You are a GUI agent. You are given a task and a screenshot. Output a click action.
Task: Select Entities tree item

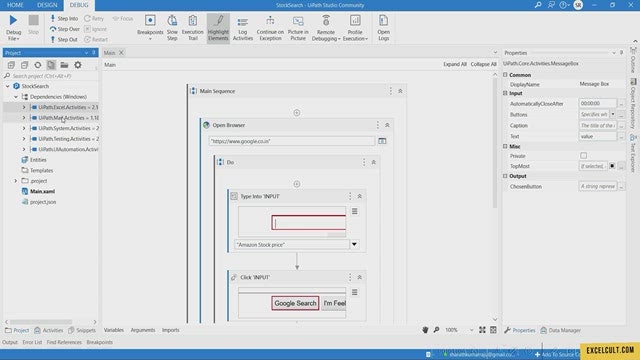coord(38,160)
